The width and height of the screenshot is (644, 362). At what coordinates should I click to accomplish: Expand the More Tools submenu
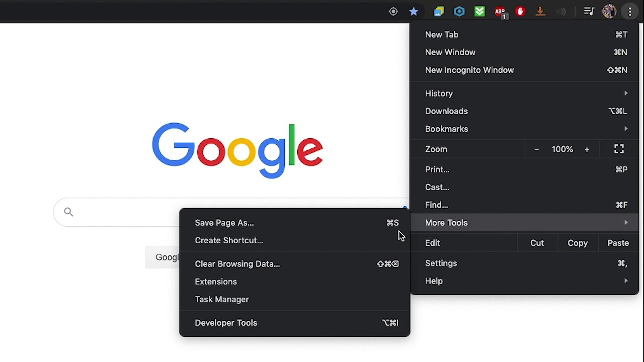tap(525, 223)
